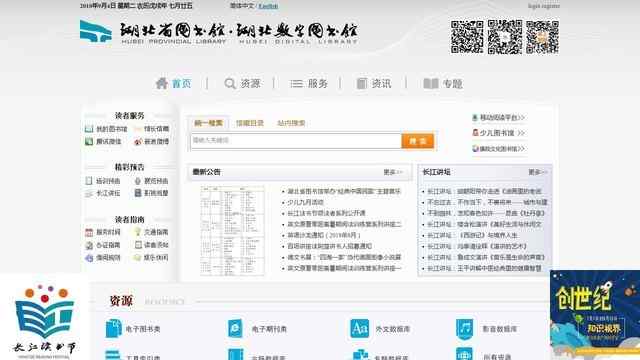Open the 专题 open-book navigation icon
Screen dimensions: 640x360
(431, 84)
